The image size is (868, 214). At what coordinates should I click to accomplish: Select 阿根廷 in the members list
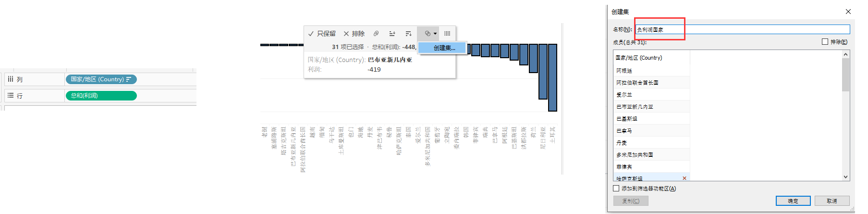(651, 71)
